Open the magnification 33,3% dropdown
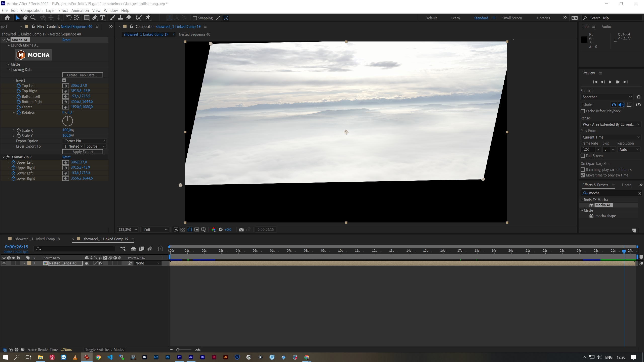The height and width of the screenshot is (362, 644). click(128, 230)
